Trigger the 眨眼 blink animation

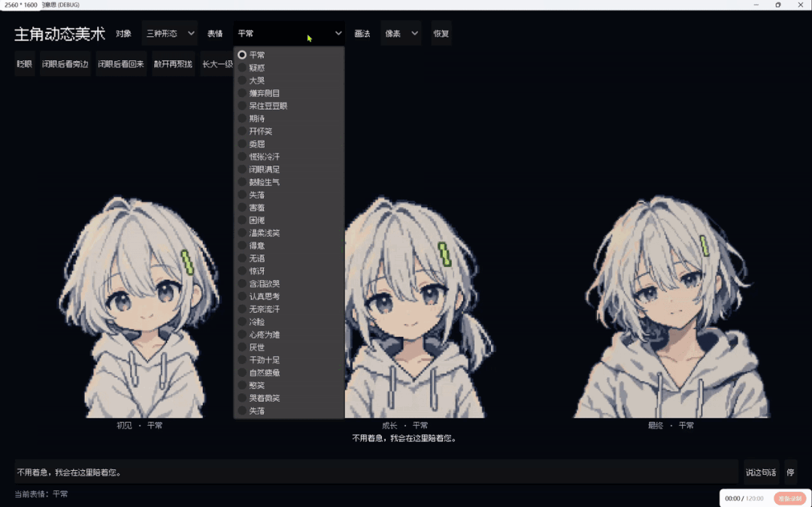(x=24, y=64)
